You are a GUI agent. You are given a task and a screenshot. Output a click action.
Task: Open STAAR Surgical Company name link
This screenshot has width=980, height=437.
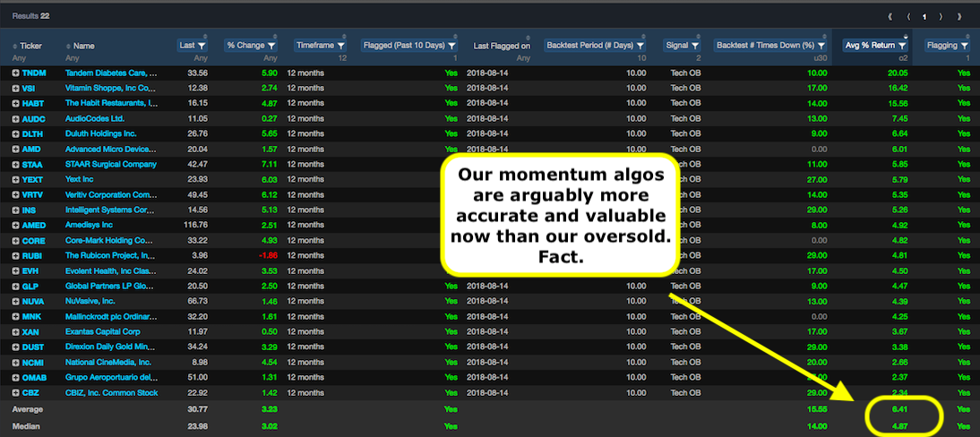[x=110, y=165]
